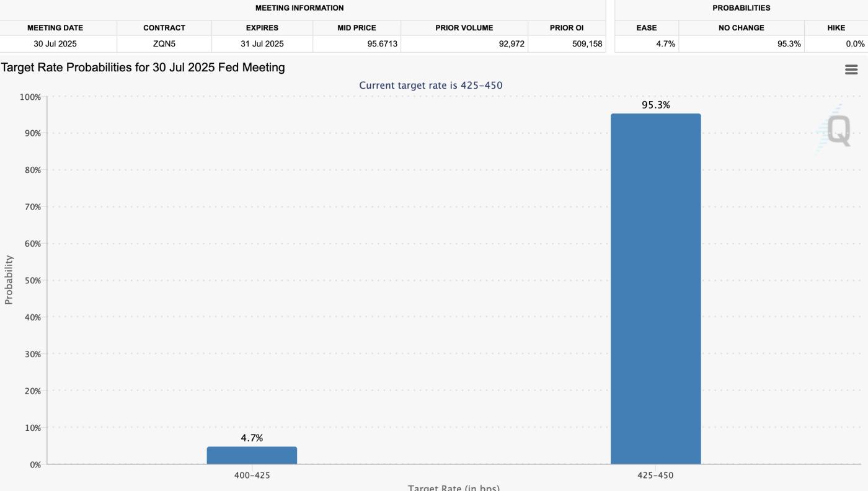Click the ZQN5 contract cell
The height and width of the screenshot is (491, 868).
[164, 43]
